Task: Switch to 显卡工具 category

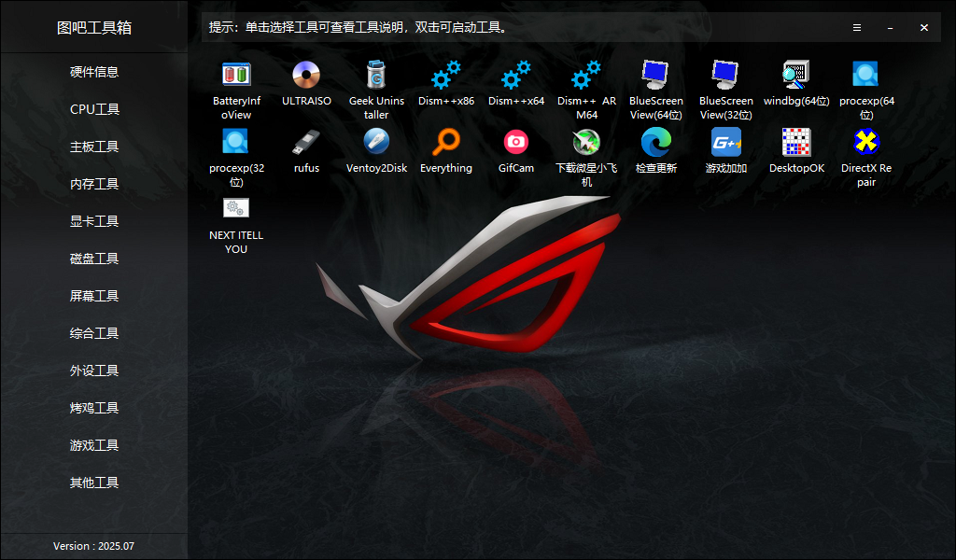Action: click(x=93, y=221)
